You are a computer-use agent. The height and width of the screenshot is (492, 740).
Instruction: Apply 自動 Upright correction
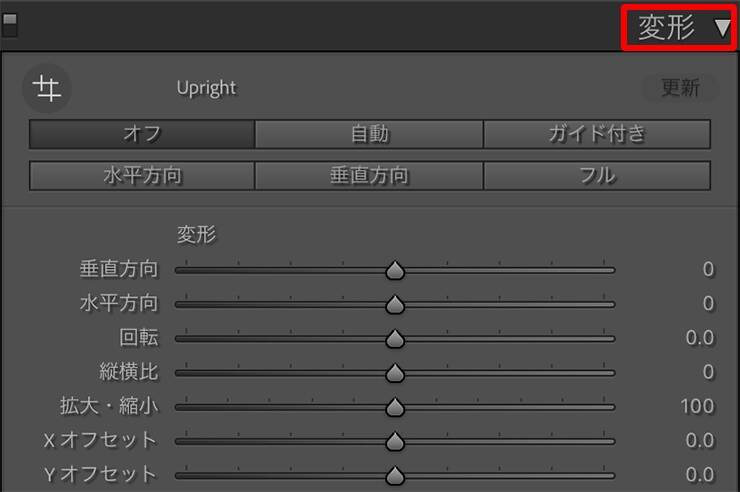[369, 134]
